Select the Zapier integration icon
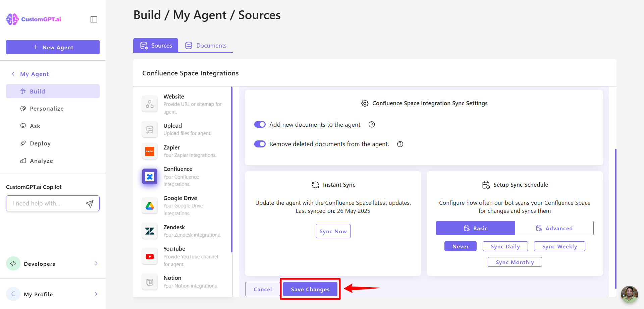The width and height of the screenshot is (644, 309). [x=150, y=151]
